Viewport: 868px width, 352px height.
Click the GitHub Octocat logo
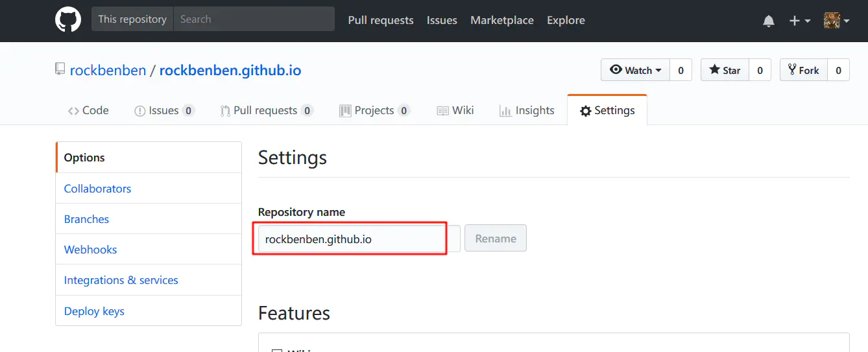pyautogui.click(x=68, y=20)
